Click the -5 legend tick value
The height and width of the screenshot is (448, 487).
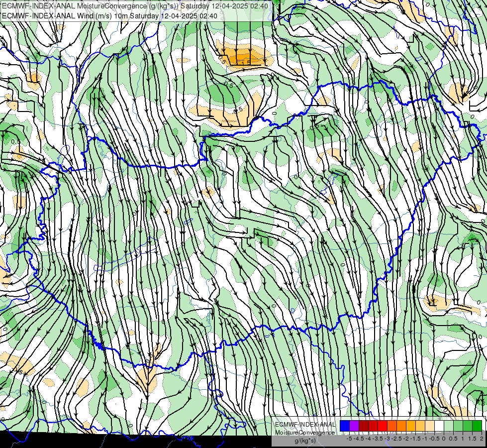349,439
